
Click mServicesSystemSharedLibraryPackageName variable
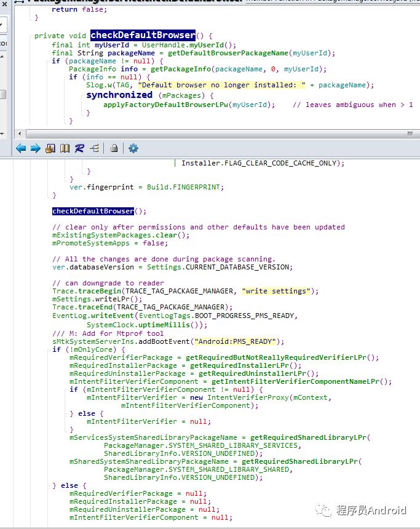(153, 437)
